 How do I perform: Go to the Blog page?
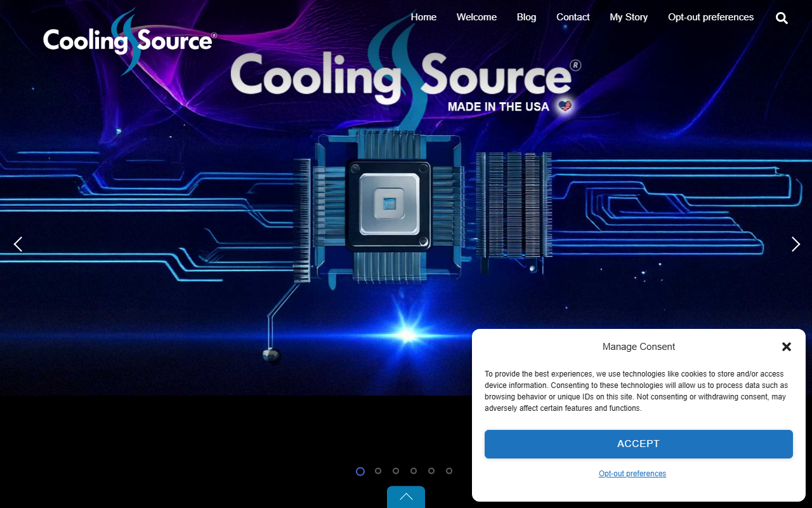[527, 17]
